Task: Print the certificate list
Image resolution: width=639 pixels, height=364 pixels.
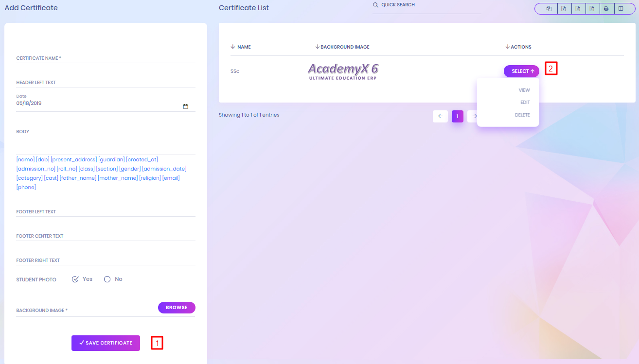Action: 606,9
